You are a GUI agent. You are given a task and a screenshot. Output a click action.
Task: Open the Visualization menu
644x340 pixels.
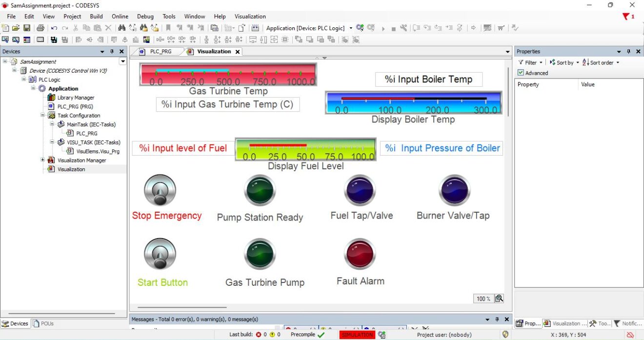[250, 16]
